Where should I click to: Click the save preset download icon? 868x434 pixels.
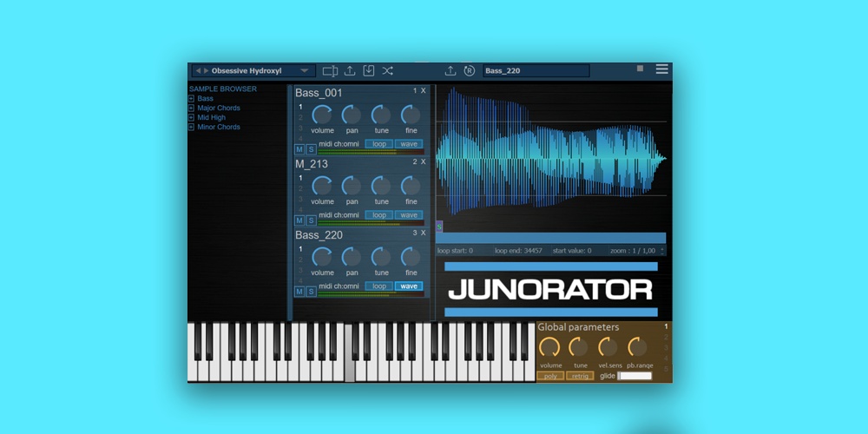369,71
